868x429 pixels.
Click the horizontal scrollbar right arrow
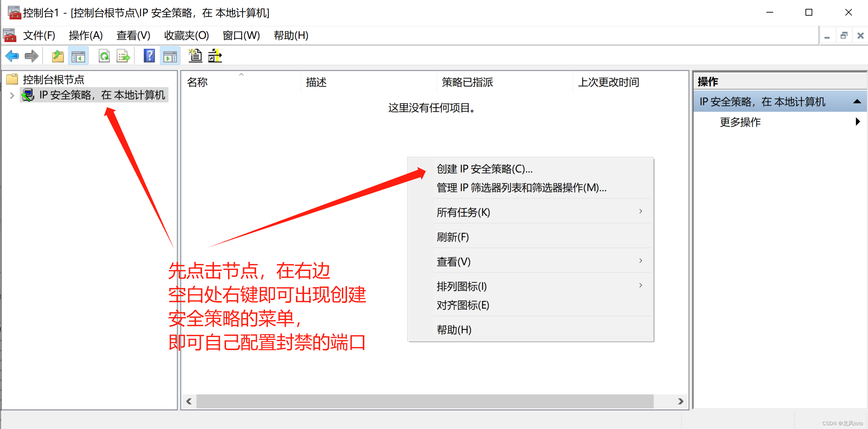click(x=680, y=401)
